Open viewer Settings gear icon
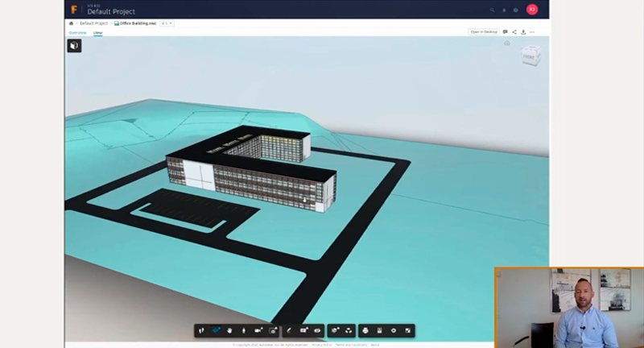The height and width of the screenshot is (348, 644). tap(393, 330)
